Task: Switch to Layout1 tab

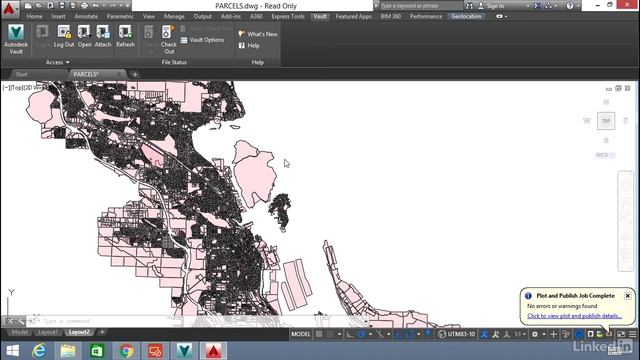Action: [48, 332]
